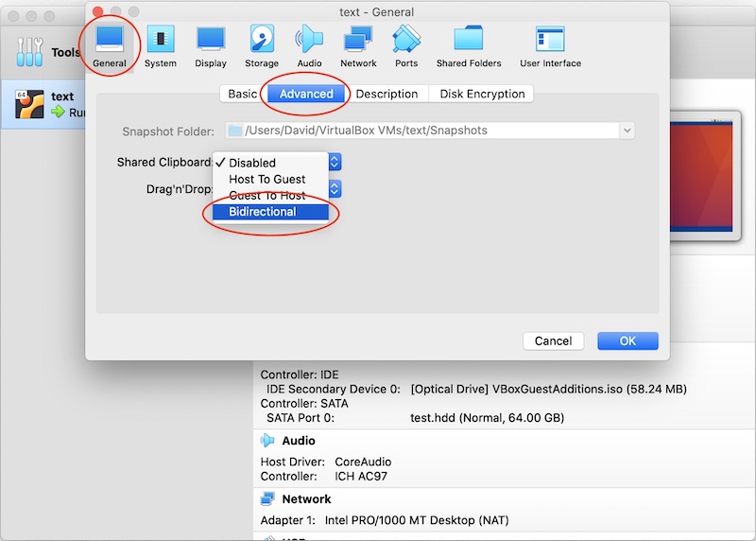
Task: Switch to the Basic tab
Action: 242,94
